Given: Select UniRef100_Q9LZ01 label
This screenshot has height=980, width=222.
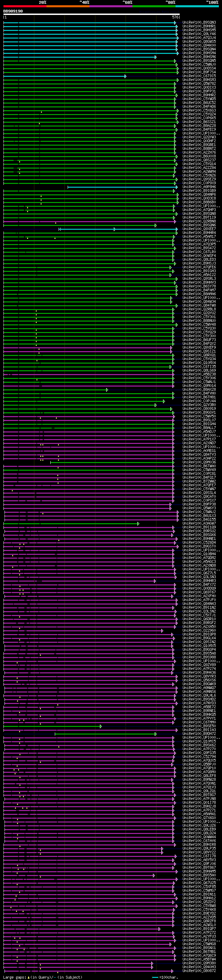Looking at the screenshot, I should 199,791.
